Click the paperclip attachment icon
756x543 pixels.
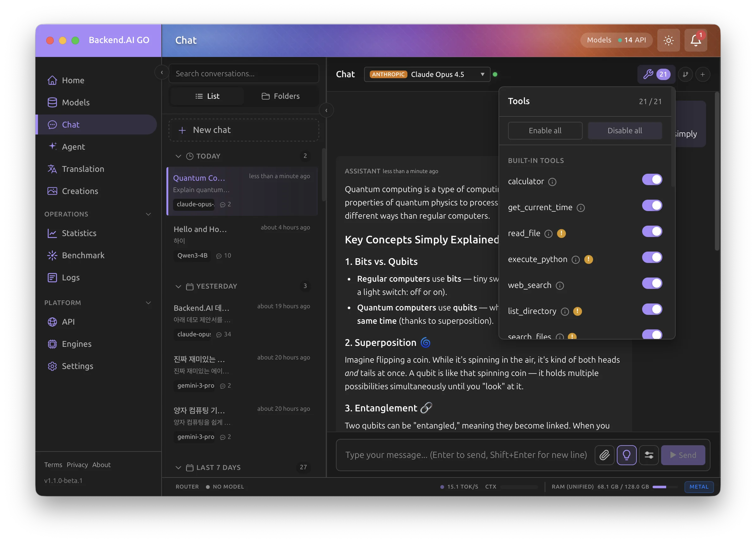604,455
